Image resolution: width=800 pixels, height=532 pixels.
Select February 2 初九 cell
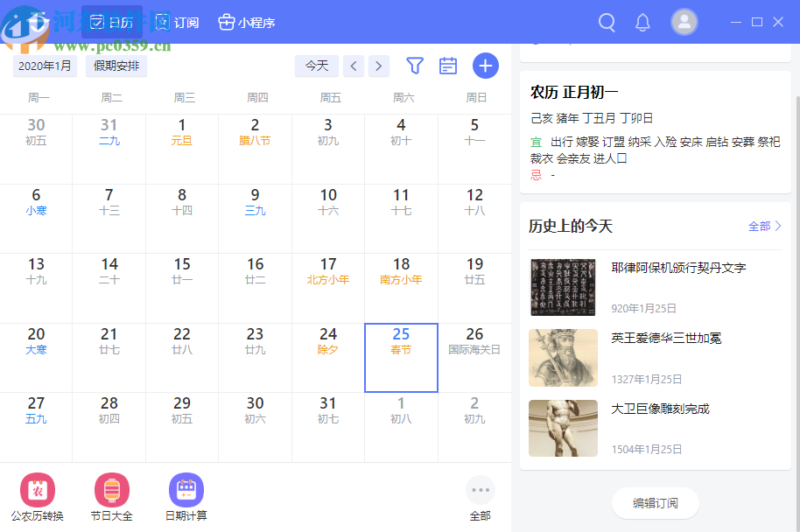(474, 427)
